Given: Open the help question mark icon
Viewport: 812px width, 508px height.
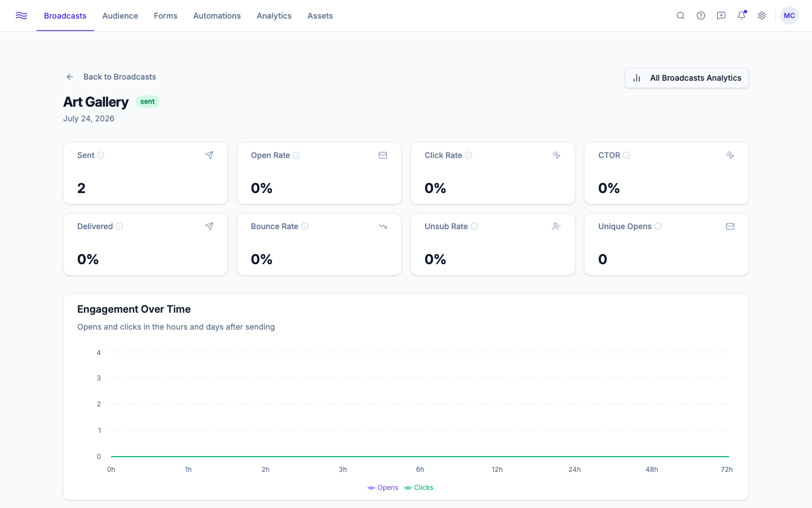Looking at the screenshot, I should (701, 16).
